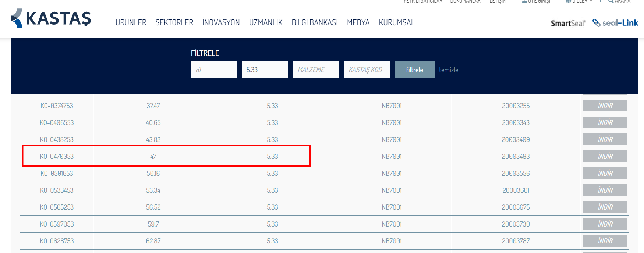Image resolution: width=644 pixels, height=253 pixels.
Task: Click İNDİR button for K0-0628753
Action: 604,241
